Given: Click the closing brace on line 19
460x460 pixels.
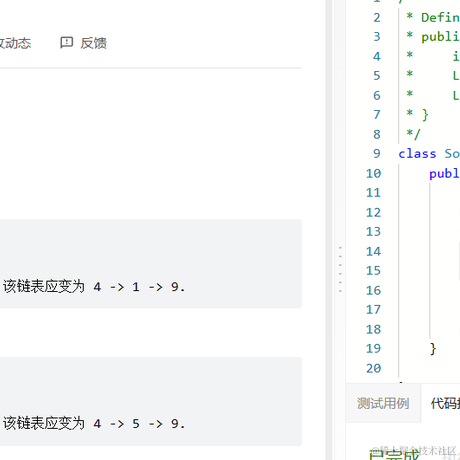Looking at the screenshot, I should click(x=433, y=349).
